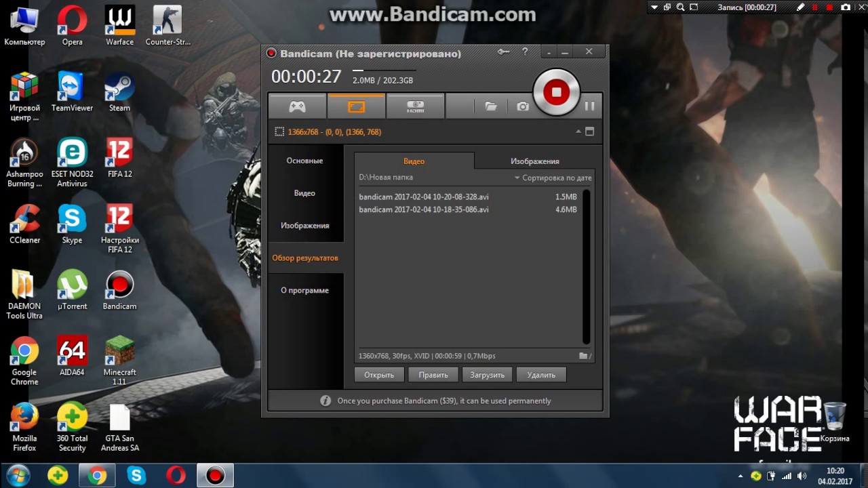
Task: Open the Counter-Strike desktop shortcut
Action: [167, 26]
